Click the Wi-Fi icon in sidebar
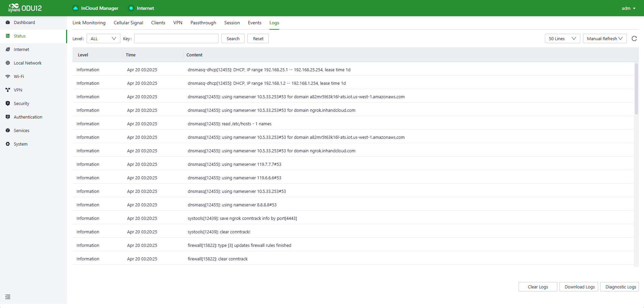This screenshot has width=644, height=308. click(8, 77)
